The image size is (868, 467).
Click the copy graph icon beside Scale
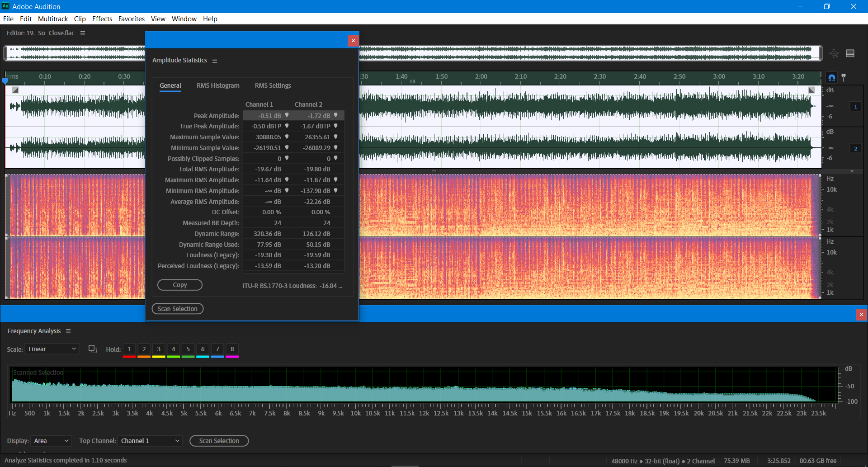[x=92, y=349]
